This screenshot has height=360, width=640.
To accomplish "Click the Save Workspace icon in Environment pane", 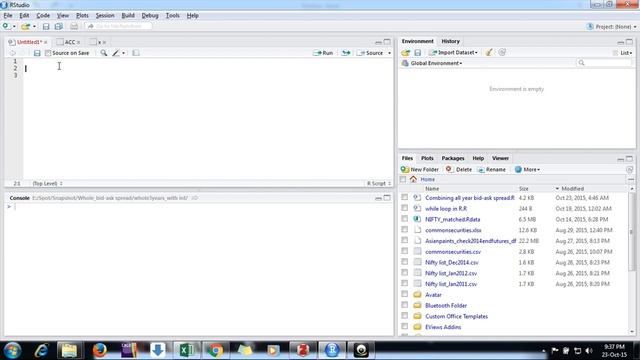I will pos(418,53).
